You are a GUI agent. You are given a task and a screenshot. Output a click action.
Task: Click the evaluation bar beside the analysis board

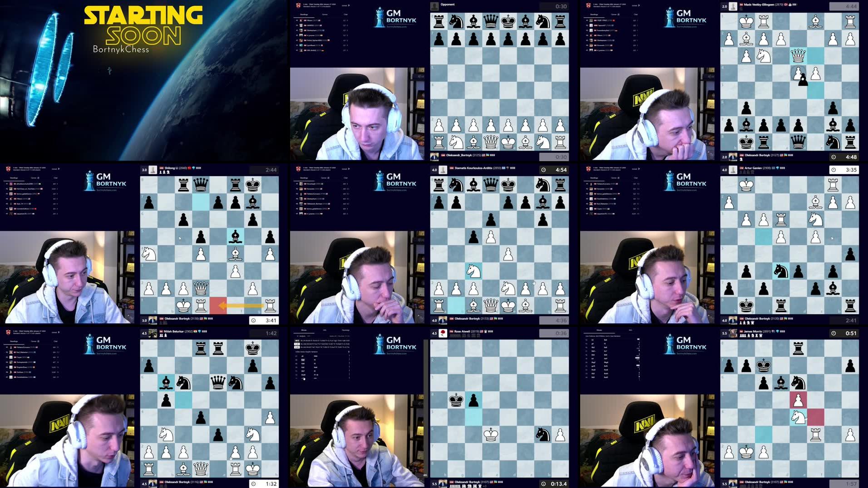427,409
